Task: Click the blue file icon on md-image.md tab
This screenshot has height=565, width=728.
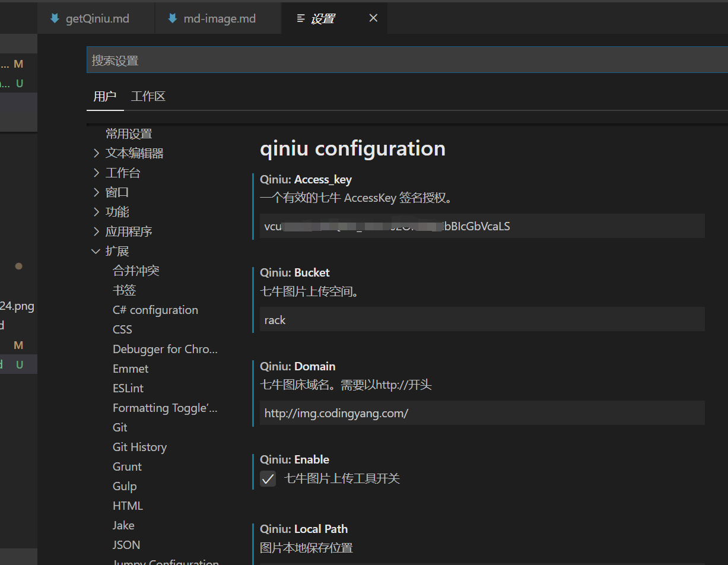Action: (x=171, y=18)
